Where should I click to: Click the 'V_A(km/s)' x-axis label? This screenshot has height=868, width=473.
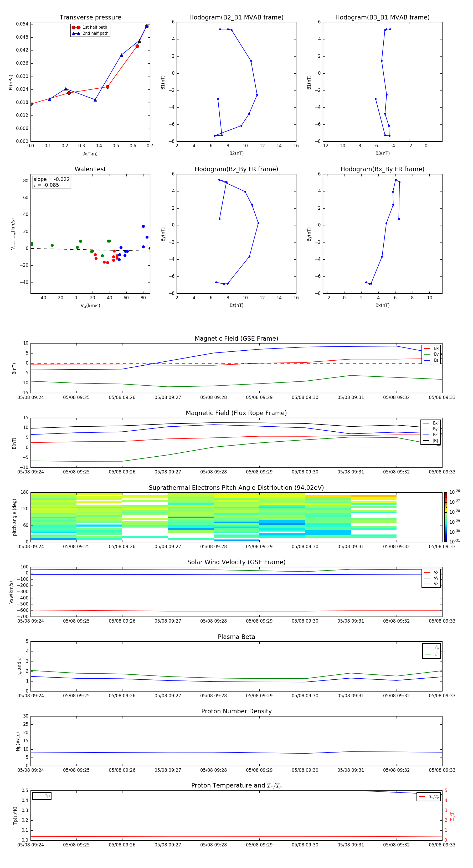point(90,306)
